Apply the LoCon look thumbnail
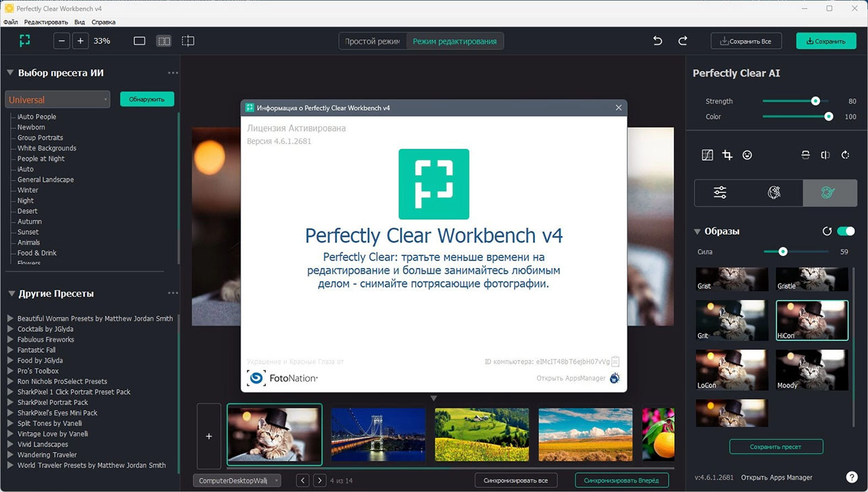868x492 pixels. tap(732, 370)
